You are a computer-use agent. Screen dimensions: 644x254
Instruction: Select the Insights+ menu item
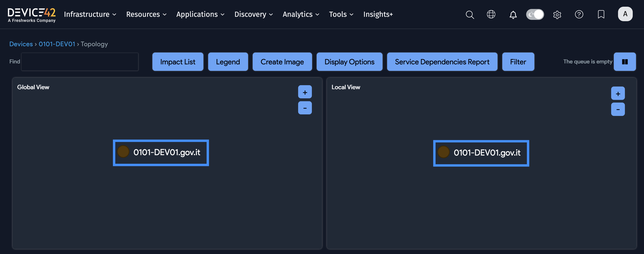pos(378,14)
